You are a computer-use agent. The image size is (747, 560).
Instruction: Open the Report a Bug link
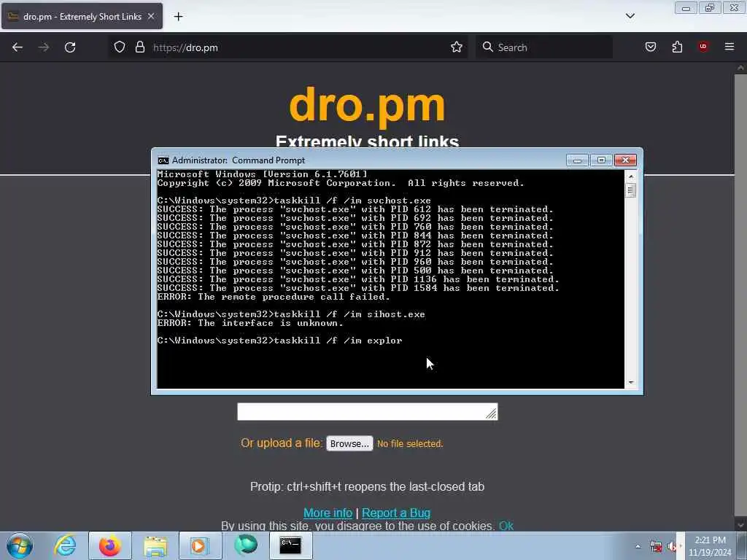[x=396, y=513]
